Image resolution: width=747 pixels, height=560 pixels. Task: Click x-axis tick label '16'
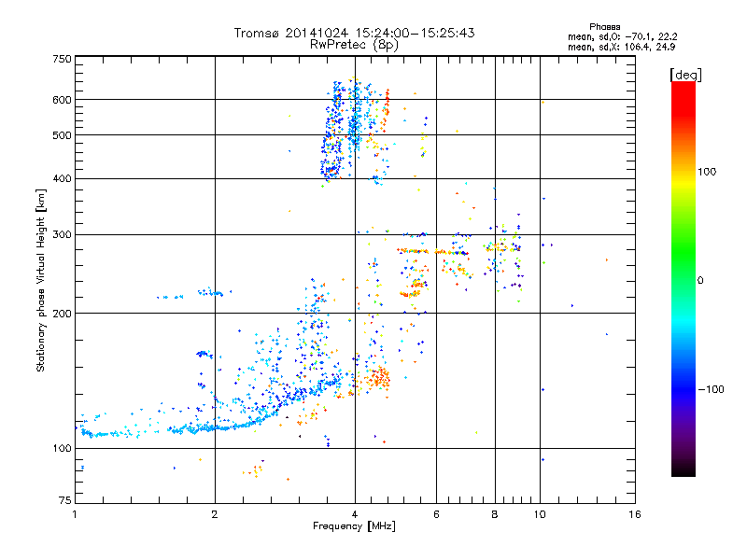[x=635, y=514]
